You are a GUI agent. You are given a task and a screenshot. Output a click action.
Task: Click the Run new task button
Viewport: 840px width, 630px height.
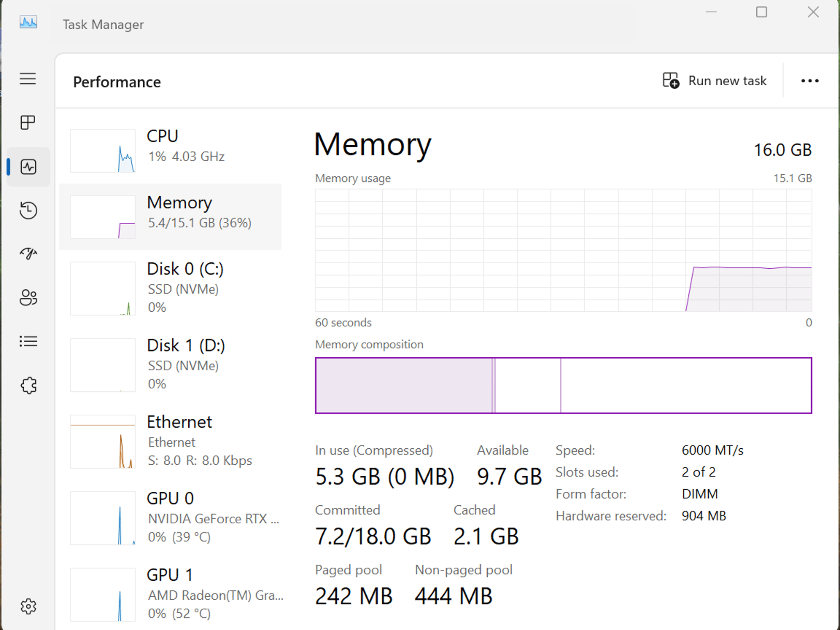pyautogui.click(x=714, y=81)
